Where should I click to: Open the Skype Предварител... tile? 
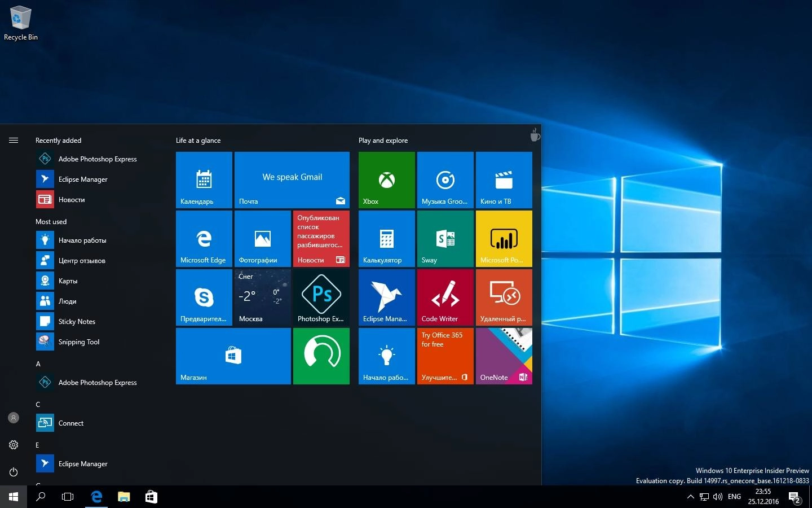point(204,297)
